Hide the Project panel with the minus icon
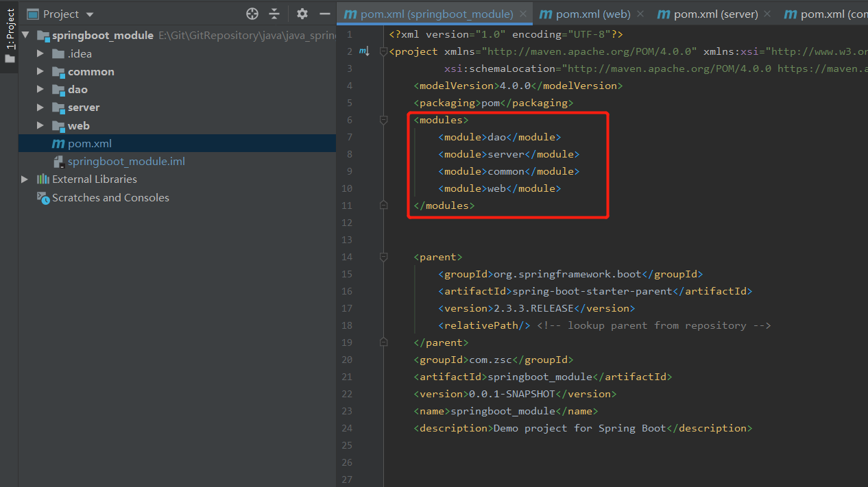 [x=324, y=14]
